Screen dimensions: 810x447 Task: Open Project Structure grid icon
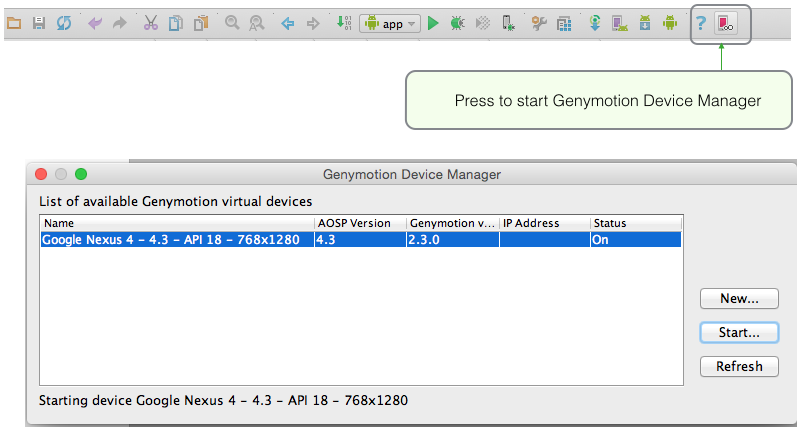(564, 24)
